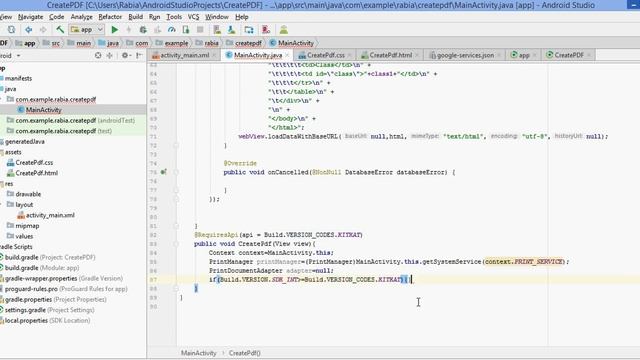Screen dimensions: 640x360
Task: Close the activity_main.xml tab
Action: click(x=214, y=55)
